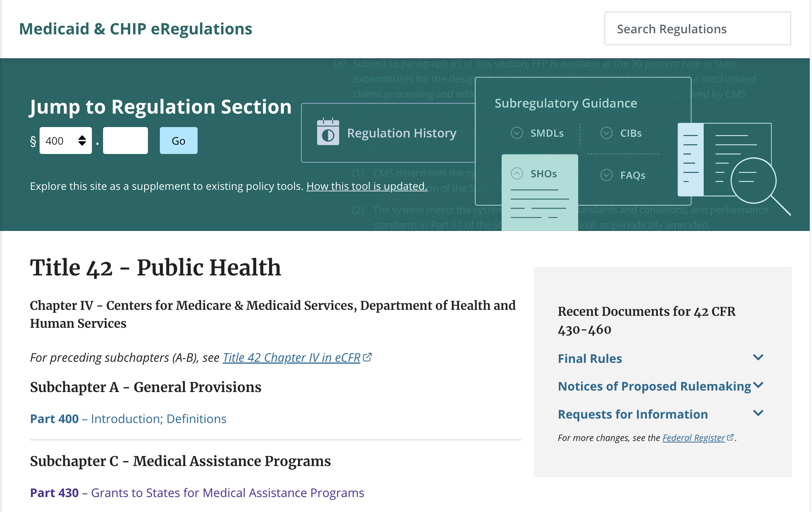Click the Jump to Regulation Section heading
This screenshot has width=812, height=512.
tap(161, 107)
